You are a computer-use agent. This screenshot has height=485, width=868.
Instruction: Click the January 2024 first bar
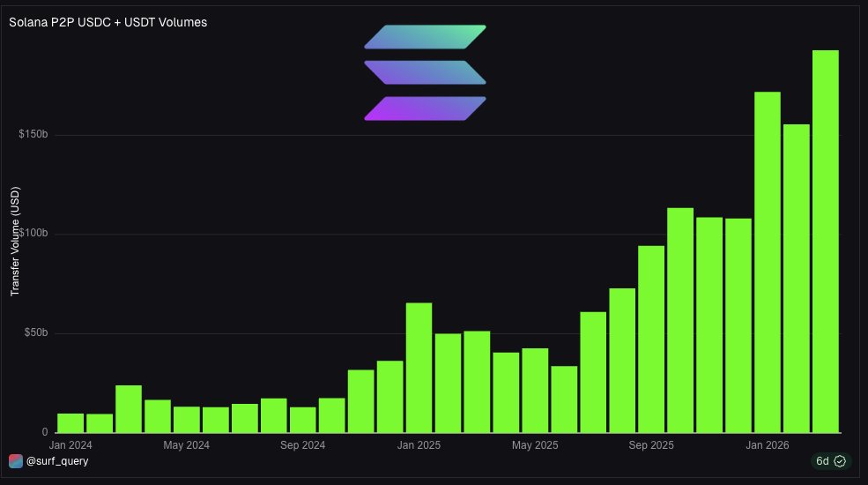point(70,422)
